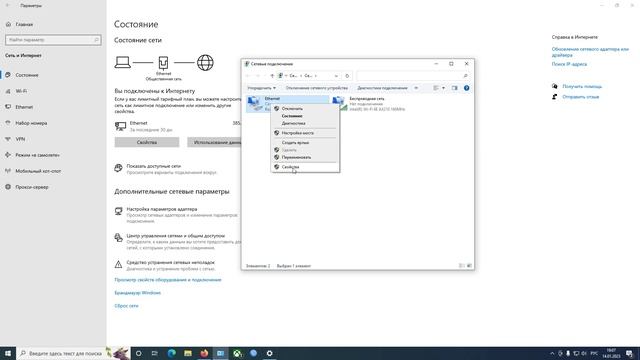The width and height of the screenshot is (640, 360).
Task: Click Главная in the Settings sidebar
Action: point(24,24)
